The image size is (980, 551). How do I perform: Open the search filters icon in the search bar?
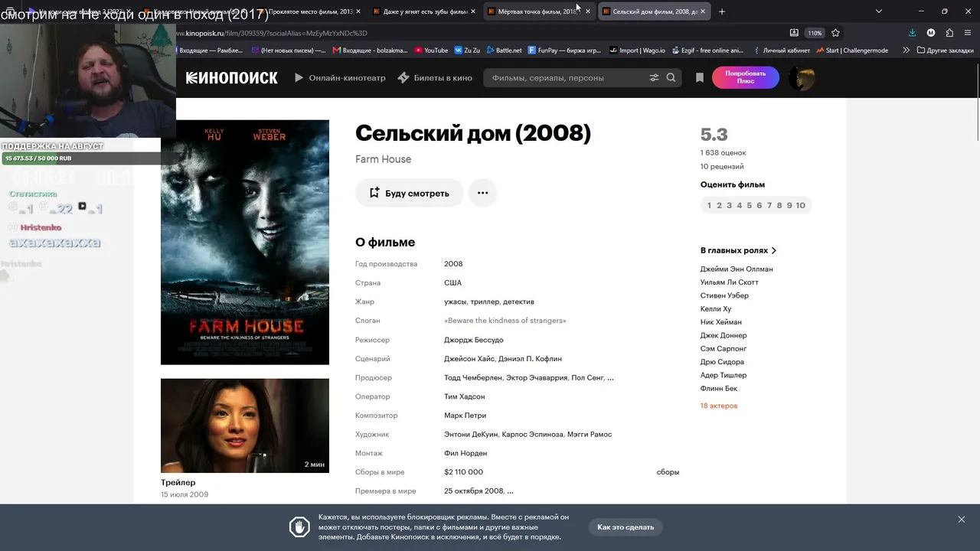point(654,78)
